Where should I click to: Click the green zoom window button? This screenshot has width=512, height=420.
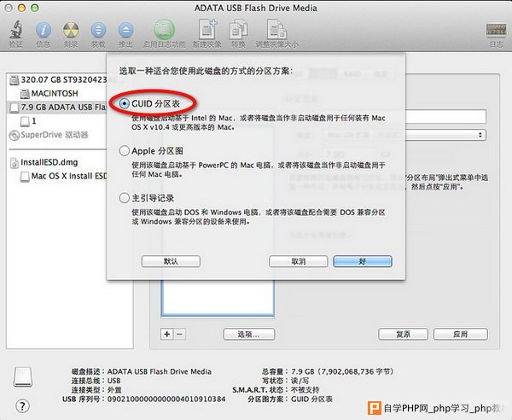click(35, 8)
